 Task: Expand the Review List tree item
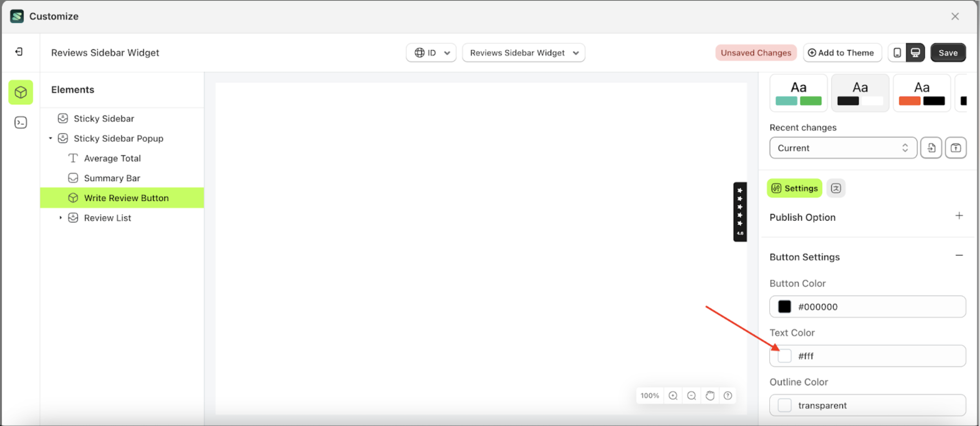(x=61, y=217)
